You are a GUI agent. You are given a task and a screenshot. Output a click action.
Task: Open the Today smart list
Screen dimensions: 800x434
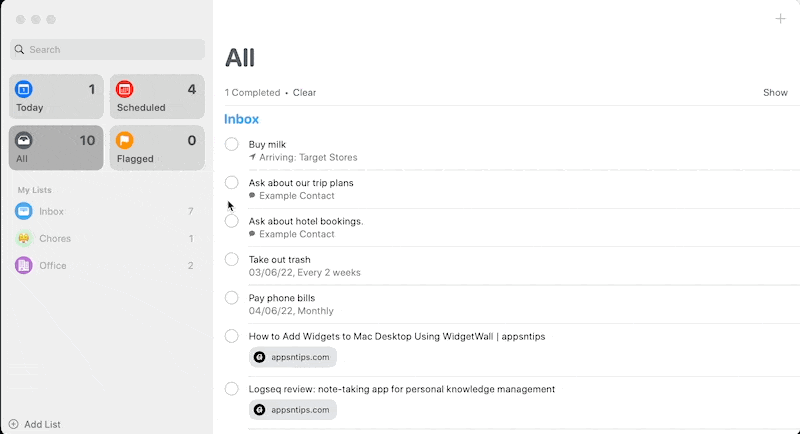(x=56, y=97)
